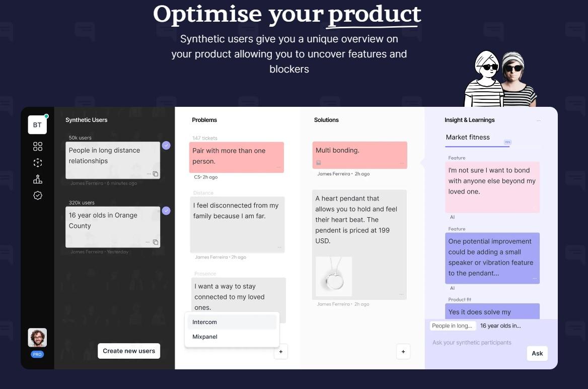Add a new item in Problems column

[280, 351]
